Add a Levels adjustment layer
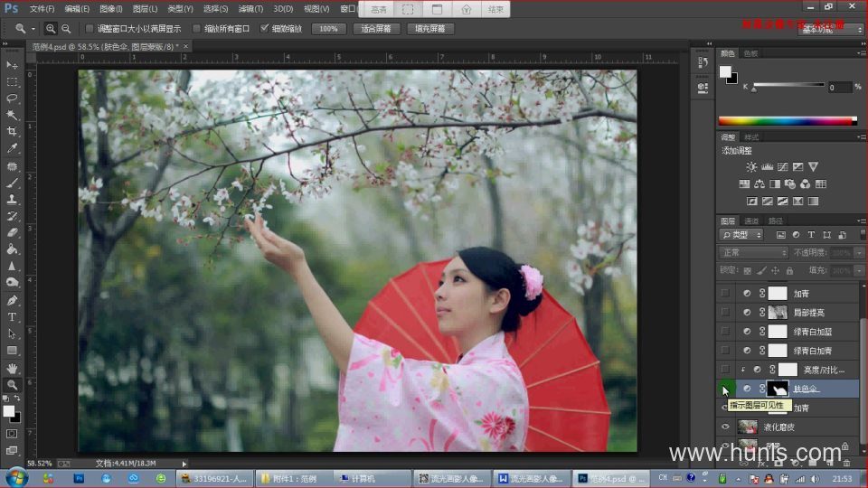 pos(767,166)
